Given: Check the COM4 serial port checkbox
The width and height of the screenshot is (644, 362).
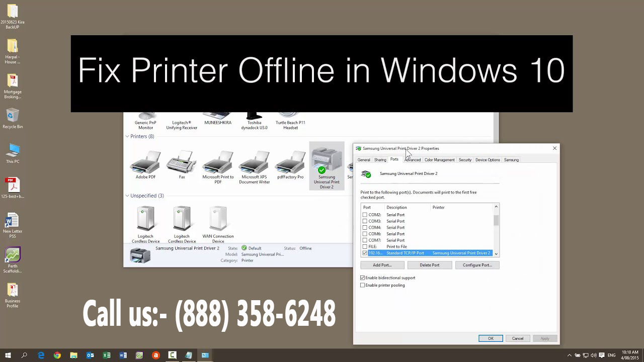Looking at the screenshot, I should click(x=365, y=227).
